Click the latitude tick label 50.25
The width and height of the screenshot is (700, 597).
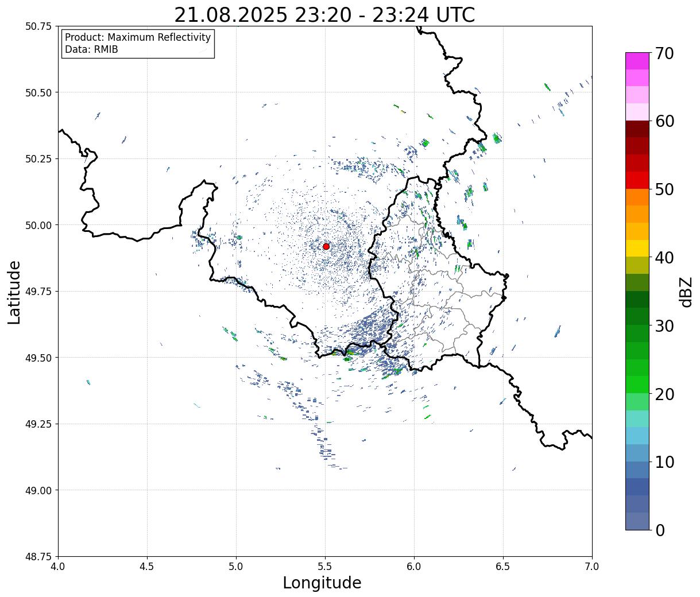[x=38, y=159]
